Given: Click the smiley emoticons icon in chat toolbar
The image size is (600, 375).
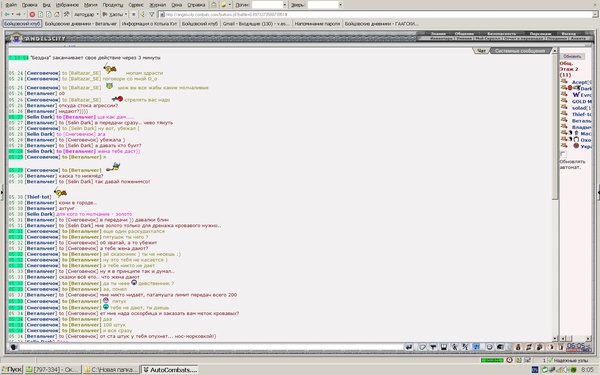Looking at the screenshot, I should pos(490,347).
